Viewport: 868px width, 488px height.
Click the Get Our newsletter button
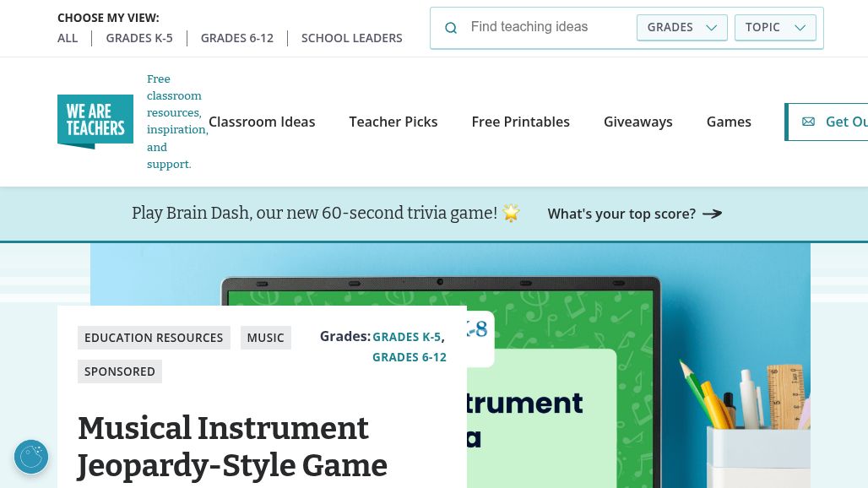tap(827, 122)
